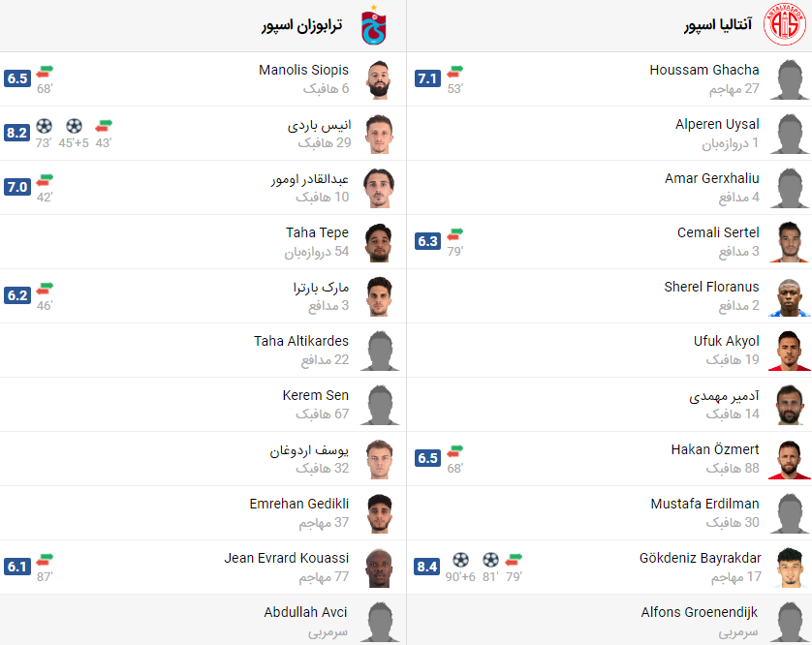
Task: Click Manolis Siopis's player photo
Action: [x=377, y=78]
